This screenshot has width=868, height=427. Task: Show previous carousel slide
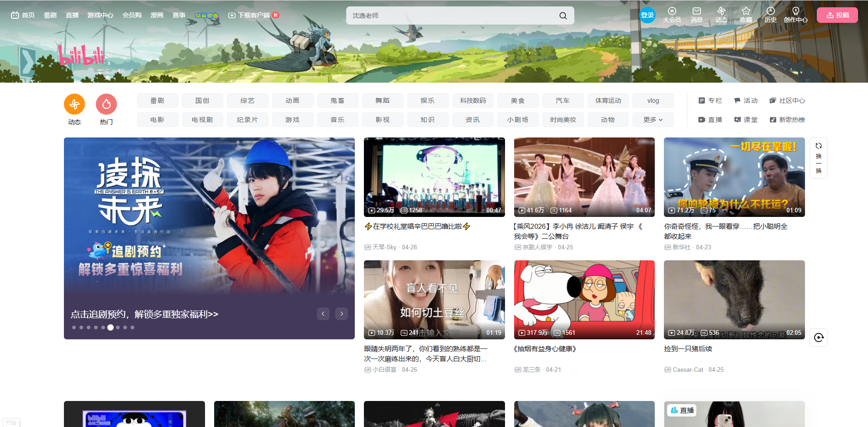click(323, 314)
